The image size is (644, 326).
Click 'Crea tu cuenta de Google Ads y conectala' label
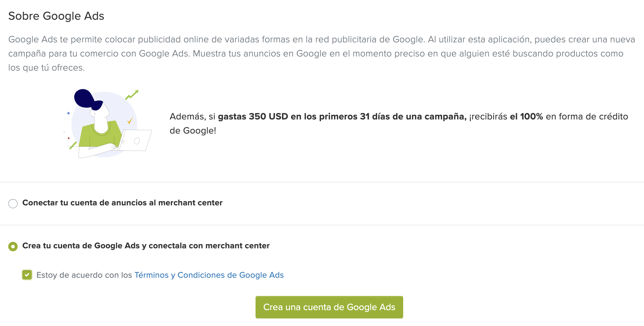pos(146,246)
